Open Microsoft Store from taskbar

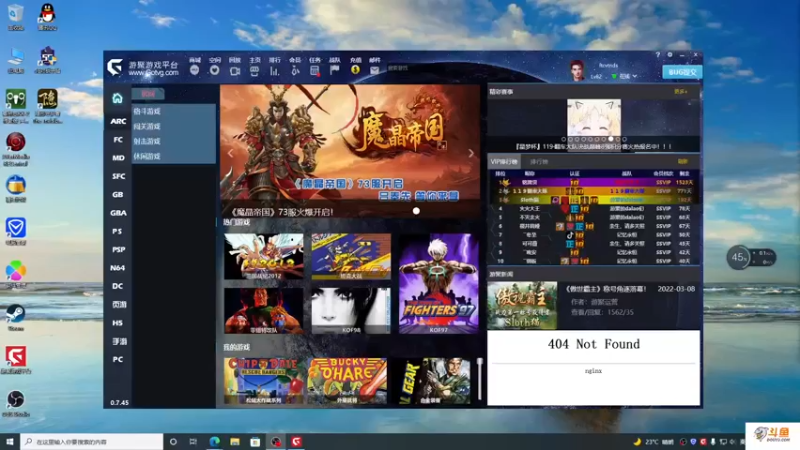click(x=255, y=441)
